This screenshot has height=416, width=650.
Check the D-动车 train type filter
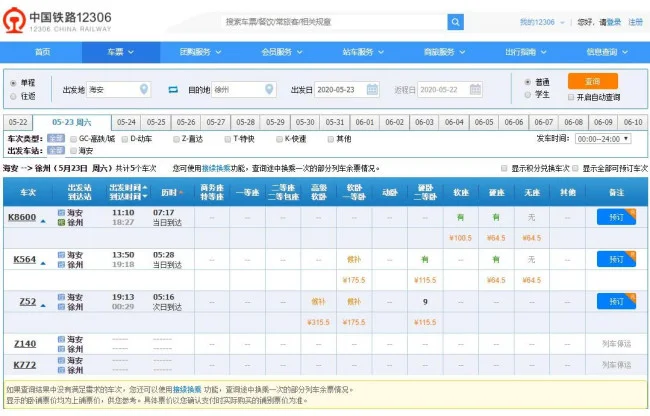click(124, 139)
